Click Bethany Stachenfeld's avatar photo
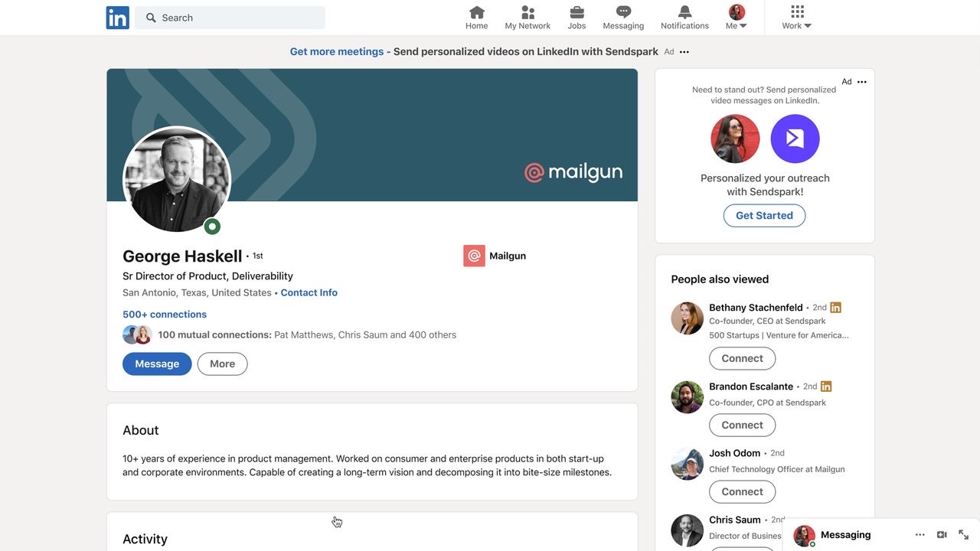Screen dimensions: 980x551 pos(687,318)
